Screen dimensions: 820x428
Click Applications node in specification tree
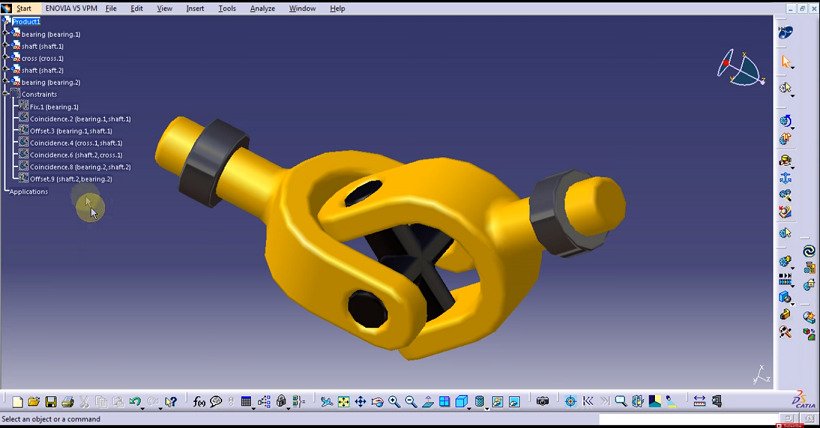28,191
